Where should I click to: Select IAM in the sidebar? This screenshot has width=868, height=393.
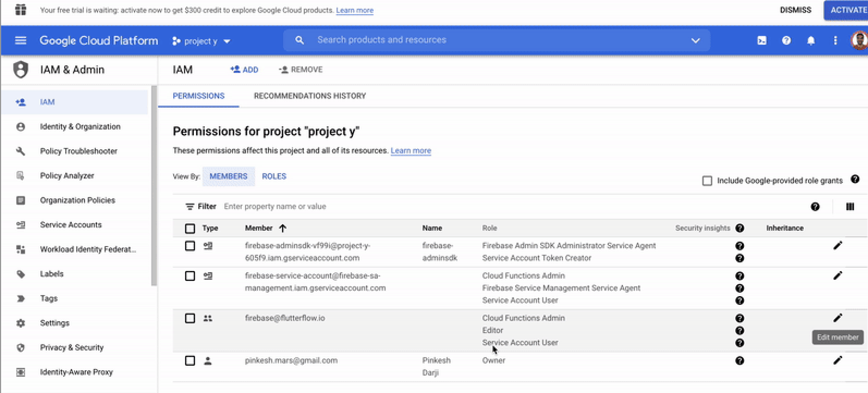pyautogui.click(x=75, y=102)
